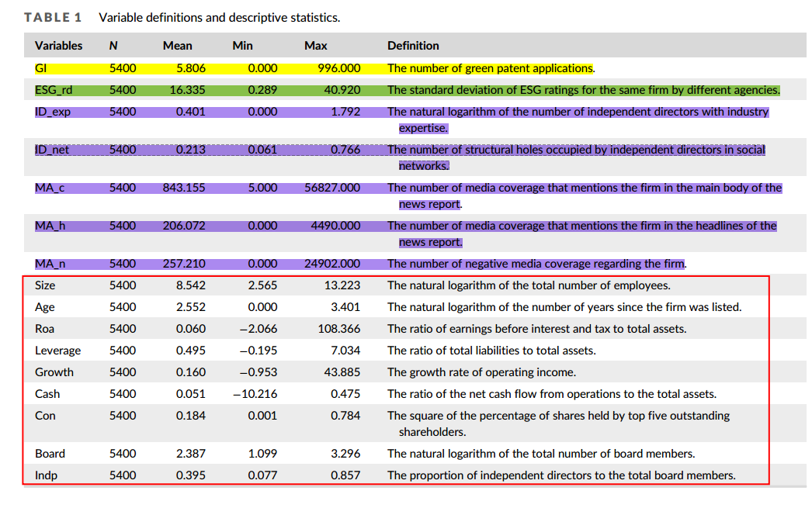Select 'The growth rate of operating income.' text
Screen dimensions: 812x508
click(x=481, y=372)
